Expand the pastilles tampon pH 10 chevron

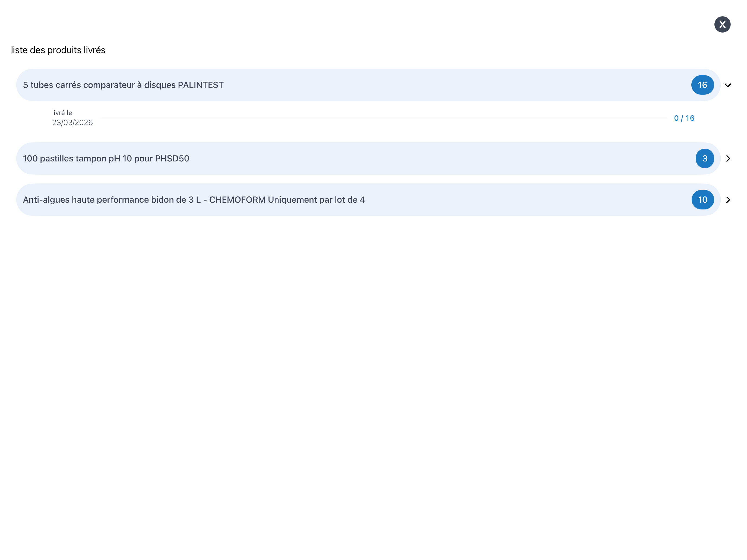tap(728, 159)
